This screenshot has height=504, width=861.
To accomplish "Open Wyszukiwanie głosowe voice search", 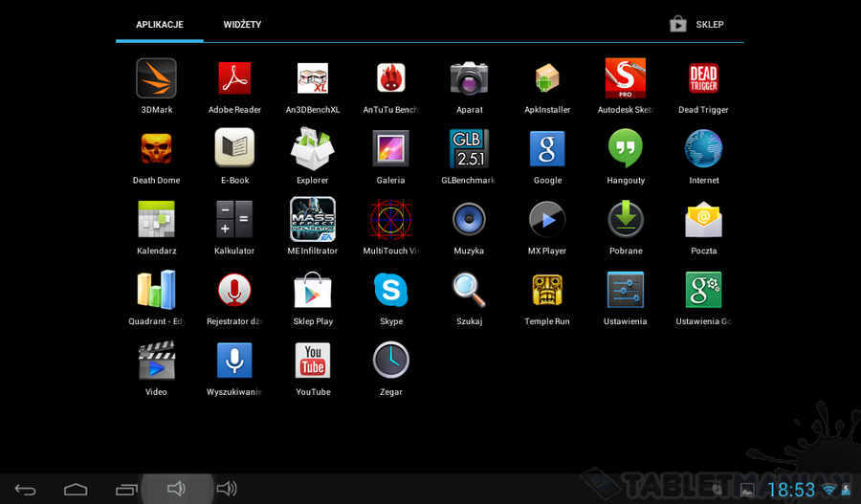I will 234,361.
